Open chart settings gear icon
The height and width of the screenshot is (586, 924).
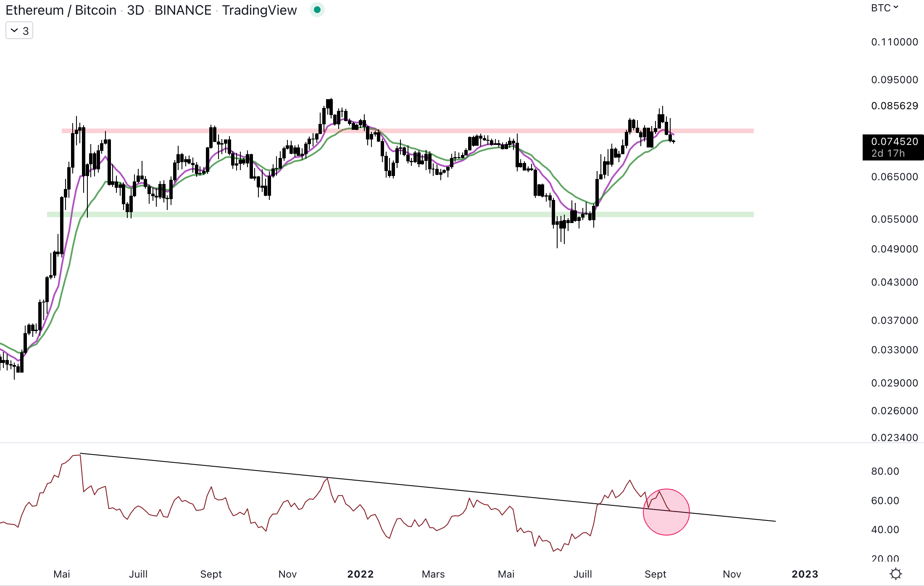pos(895,574)
